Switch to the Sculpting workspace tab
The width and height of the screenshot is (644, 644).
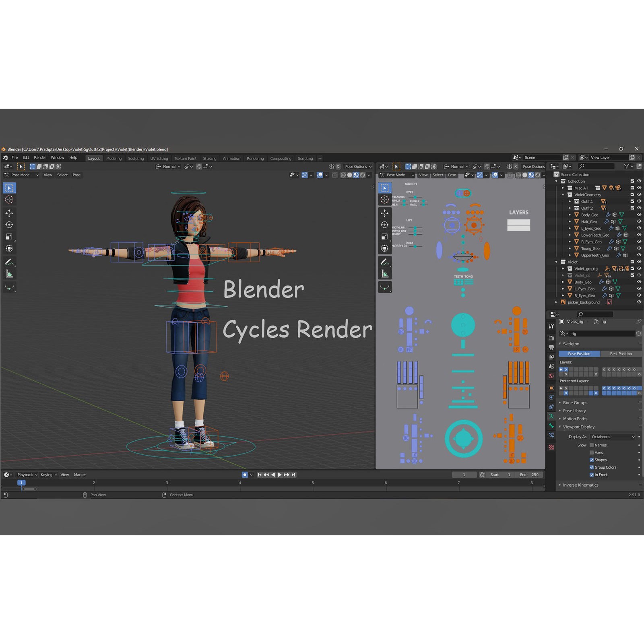[136, 159]
